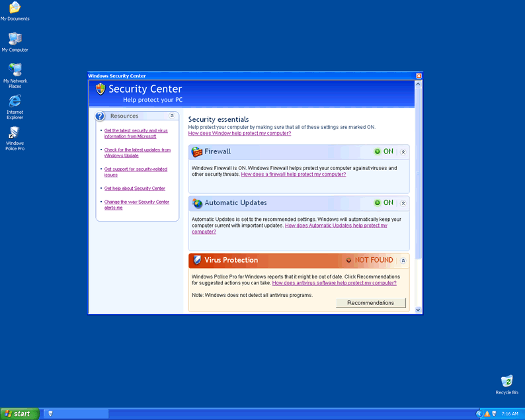Collapse the Virus Protection section
The width and height of the screenshot is (525, 420).
403,261
